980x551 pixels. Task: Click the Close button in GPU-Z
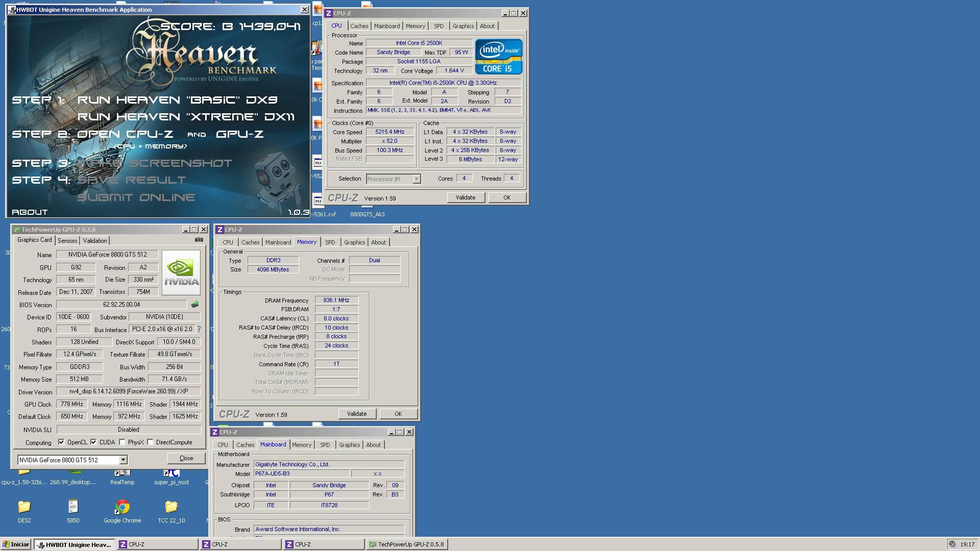(x=186, y=458)
